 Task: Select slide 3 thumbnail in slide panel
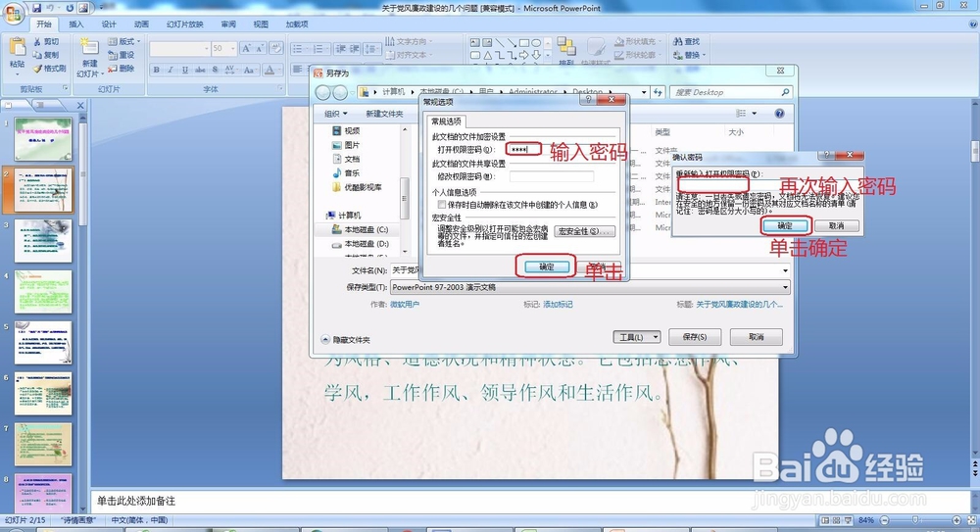43,241
